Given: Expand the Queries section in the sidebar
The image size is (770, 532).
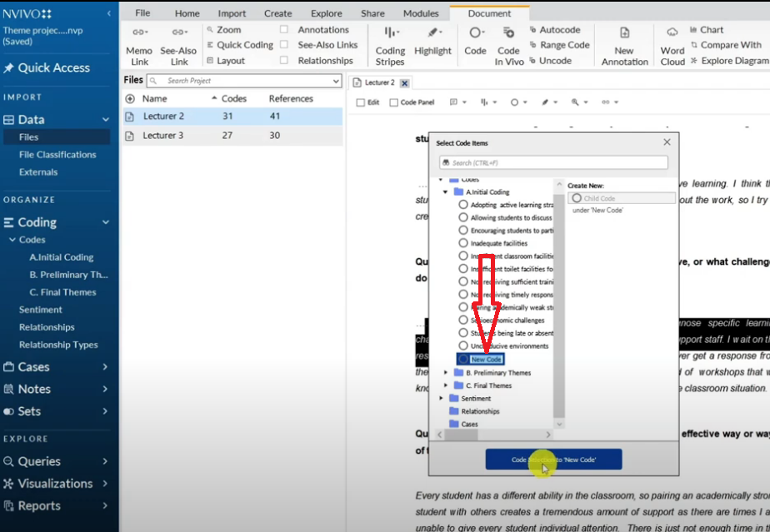Looking at the screenshot, I should pos(105,461).
